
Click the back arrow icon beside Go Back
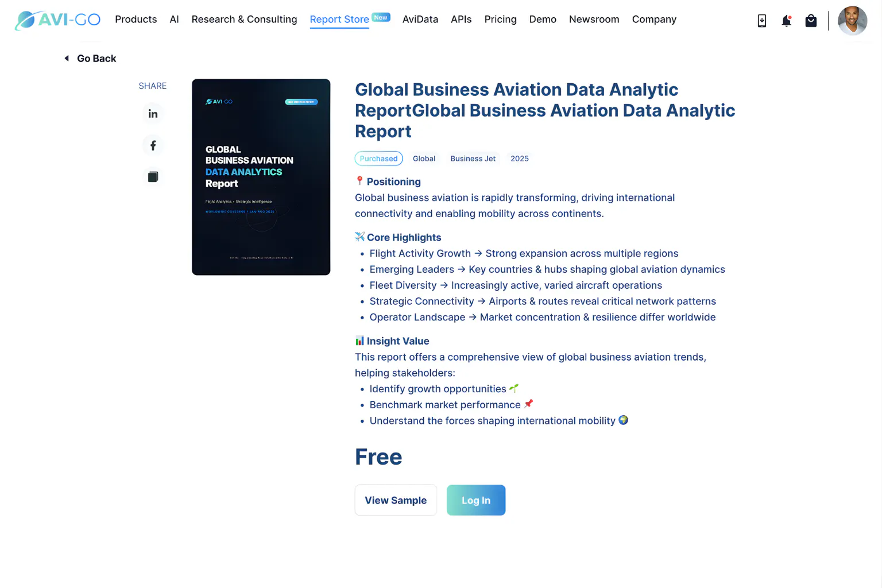pos(67,59)
